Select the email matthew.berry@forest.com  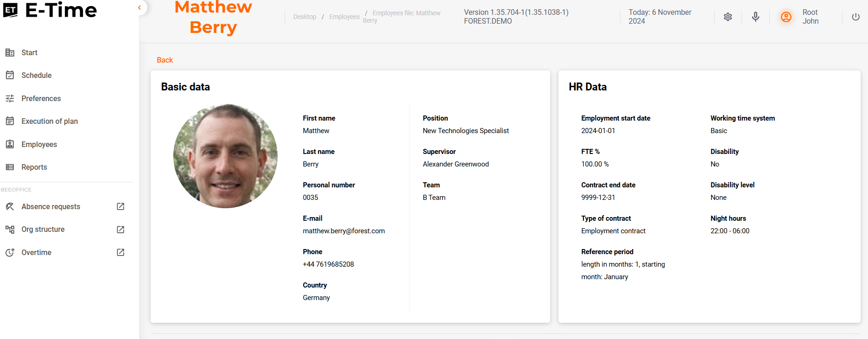coord(343,231)
